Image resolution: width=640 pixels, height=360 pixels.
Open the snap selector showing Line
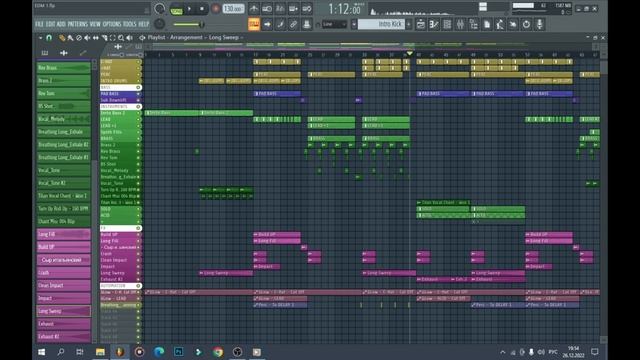334,24
